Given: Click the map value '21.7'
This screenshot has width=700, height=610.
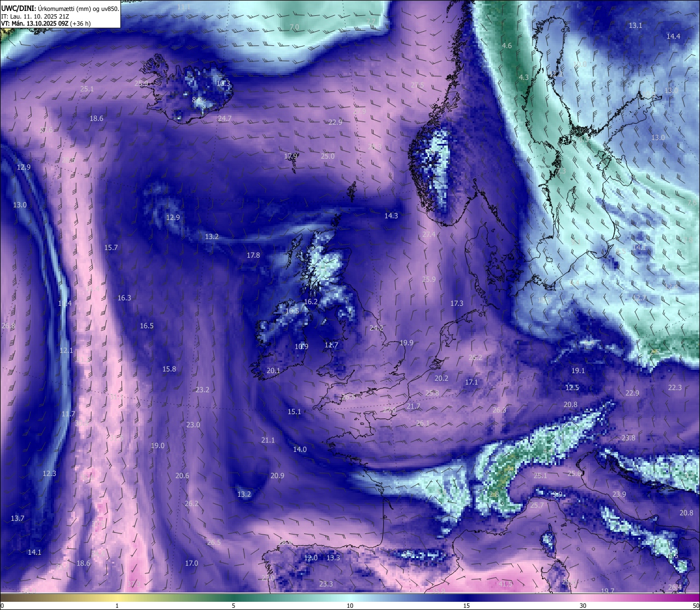Looking at the screenshot, I should (x=413, y=406).
